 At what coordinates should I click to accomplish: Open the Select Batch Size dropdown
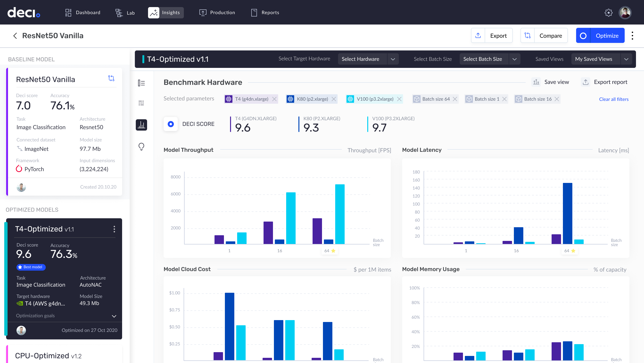pos(490,59)
